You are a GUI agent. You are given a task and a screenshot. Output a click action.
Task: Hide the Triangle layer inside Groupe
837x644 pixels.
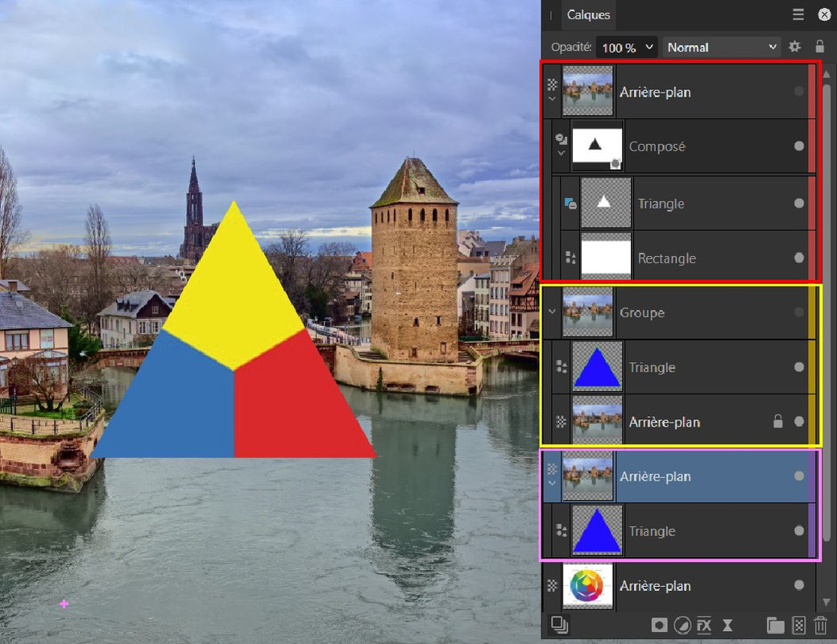pyautogui.click(x=798, y=366)
